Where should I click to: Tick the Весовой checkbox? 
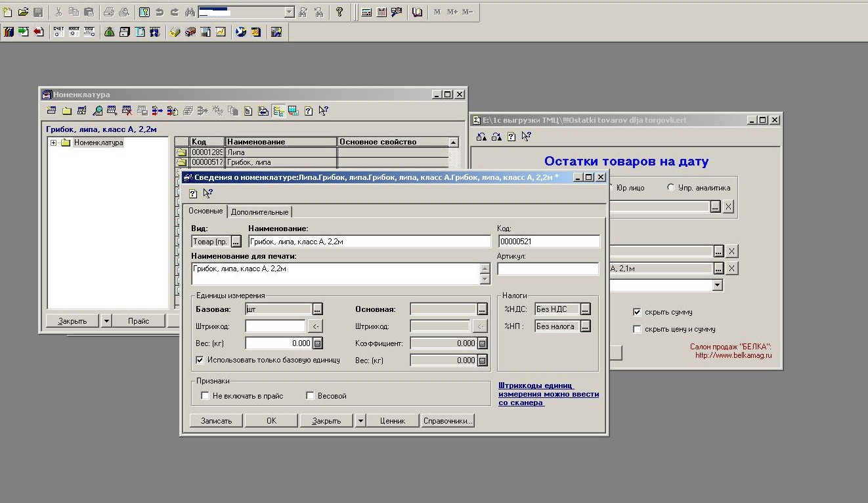(x=311, y=396)
